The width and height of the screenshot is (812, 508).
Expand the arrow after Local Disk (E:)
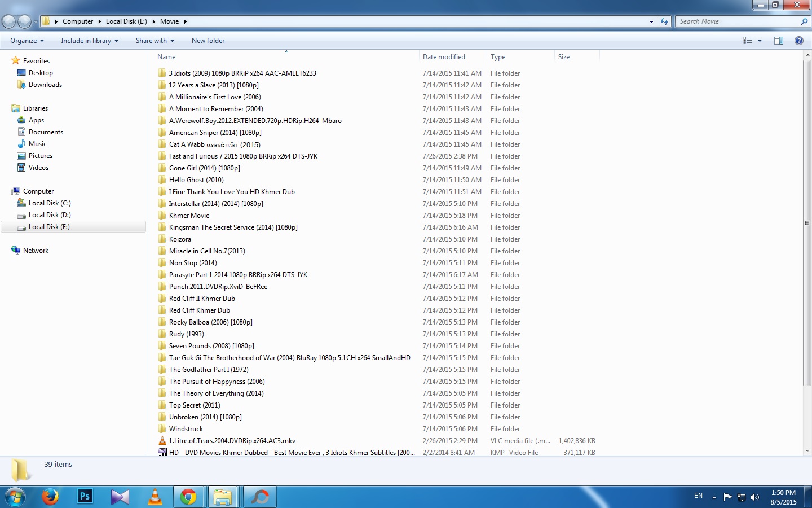[x=153, y=21]
